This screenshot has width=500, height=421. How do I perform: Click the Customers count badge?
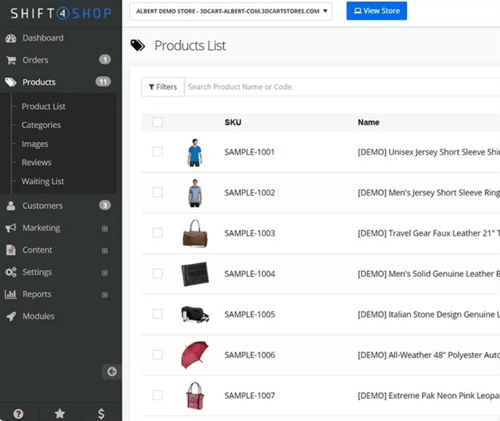pos(105,205)
